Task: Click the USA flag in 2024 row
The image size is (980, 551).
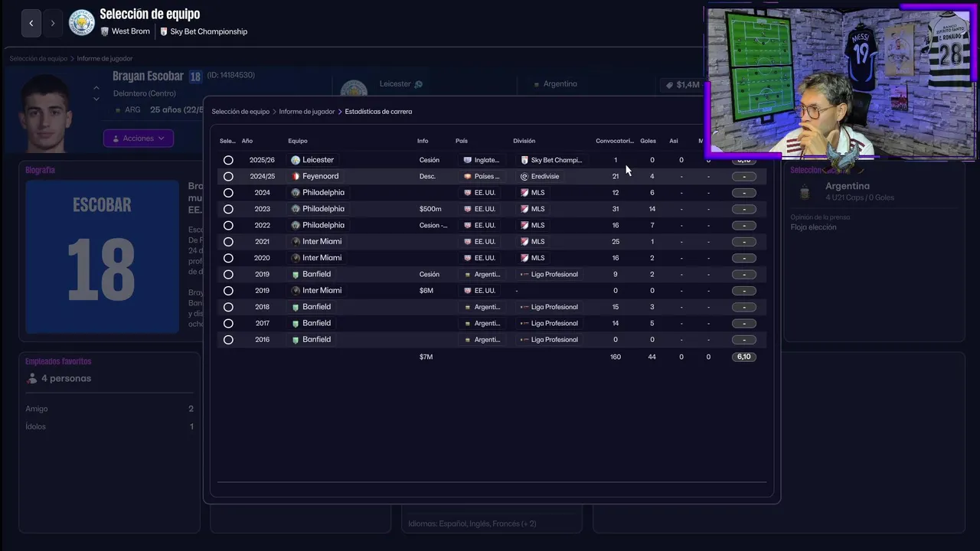Action: coord(467,193)
